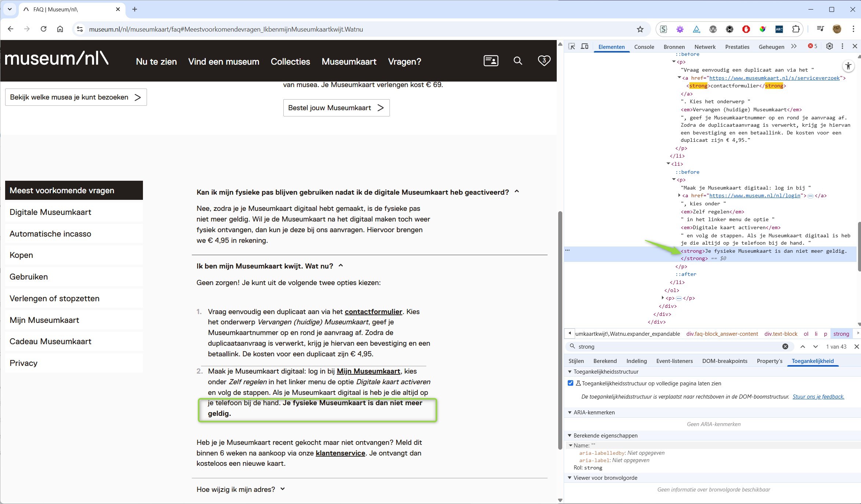
Task: Bookmark this page with the star
Action: click(x=640, y=29)
